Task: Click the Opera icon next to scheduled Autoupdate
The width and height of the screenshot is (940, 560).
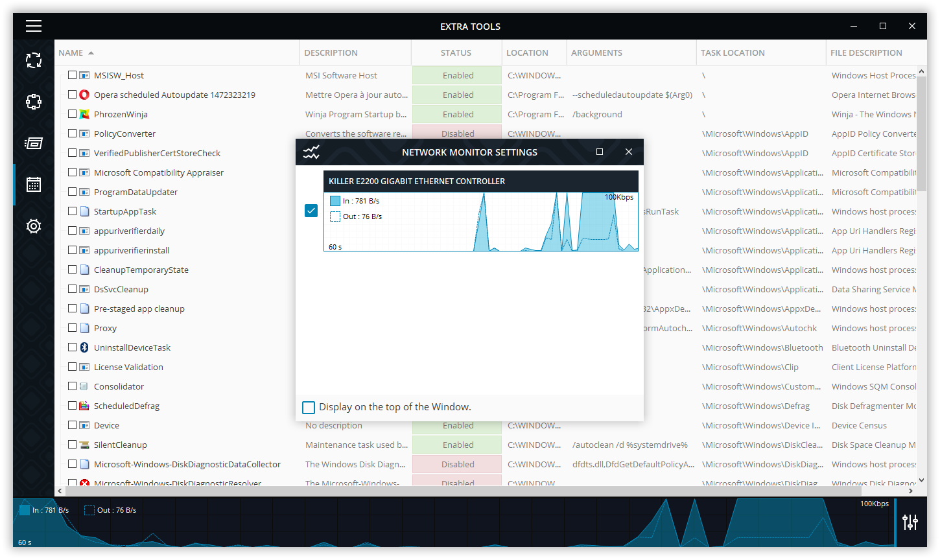Action: click(84, 95)
